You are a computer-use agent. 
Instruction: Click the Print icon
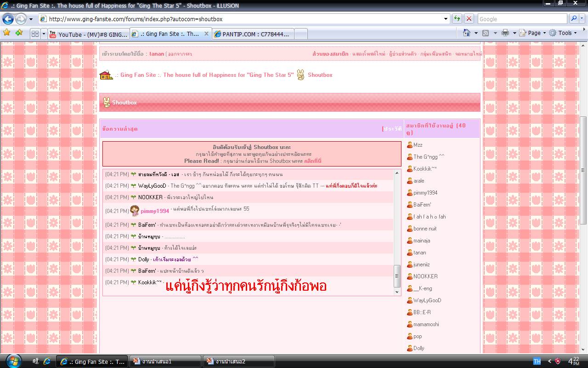click(x=505, y=33)
